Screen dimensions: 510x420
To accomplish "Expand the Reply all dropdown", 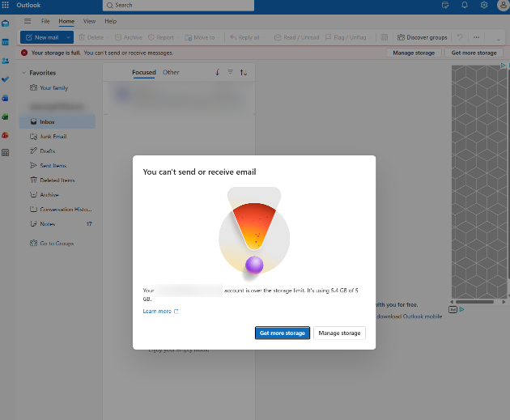I will pos(263,37).
